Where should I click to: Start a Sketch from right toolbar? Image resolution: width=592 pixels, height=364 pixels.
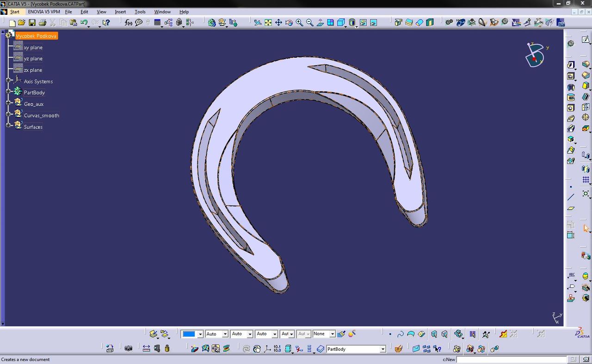click(x=586, y=40)
